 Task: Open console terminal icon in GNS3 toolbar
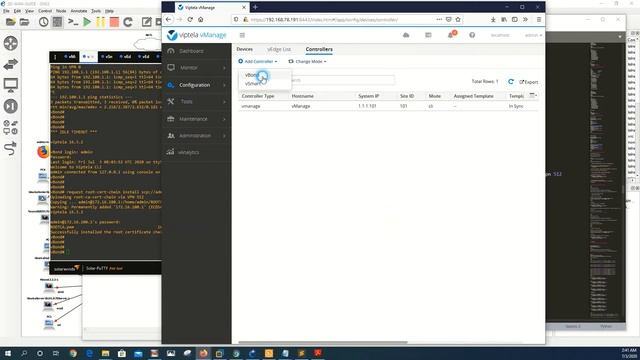73,22
